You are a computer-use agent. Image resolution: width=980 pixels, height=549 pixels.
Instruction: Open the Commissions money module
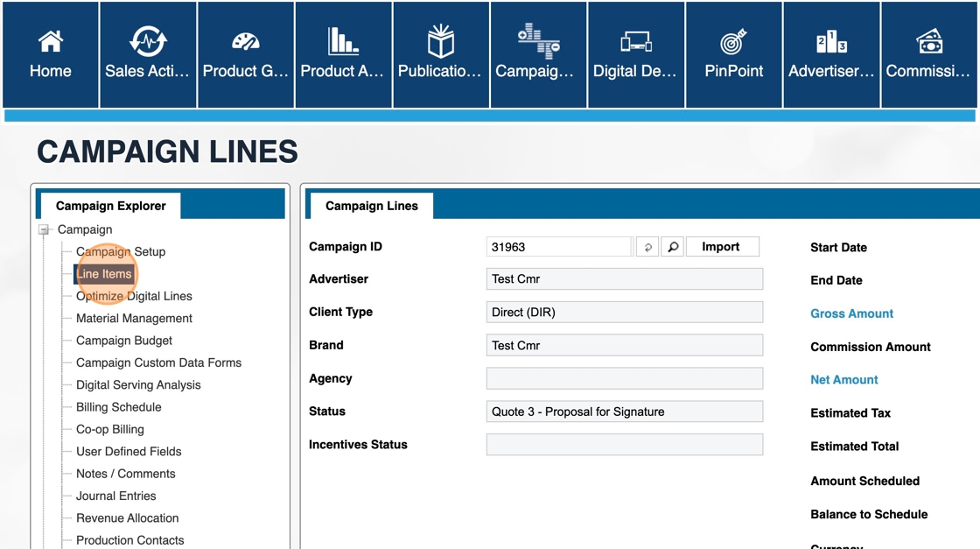(x=928, y=55)
